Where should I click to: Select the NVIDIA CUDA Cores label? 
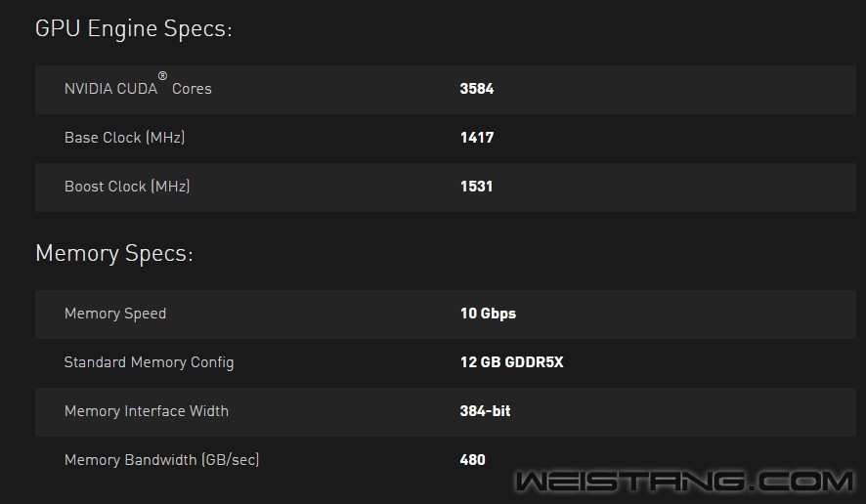tap(138, 85)
